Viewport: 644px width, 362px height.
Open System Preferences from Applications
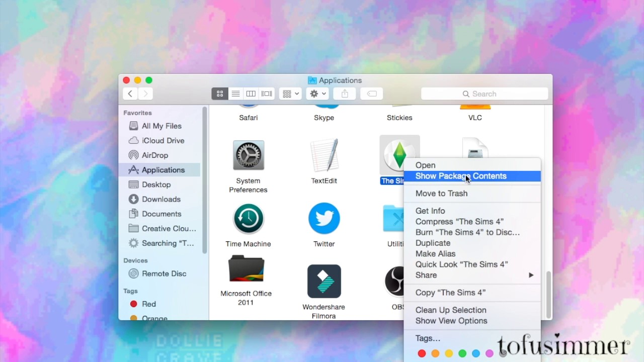[x=248, y=155]
